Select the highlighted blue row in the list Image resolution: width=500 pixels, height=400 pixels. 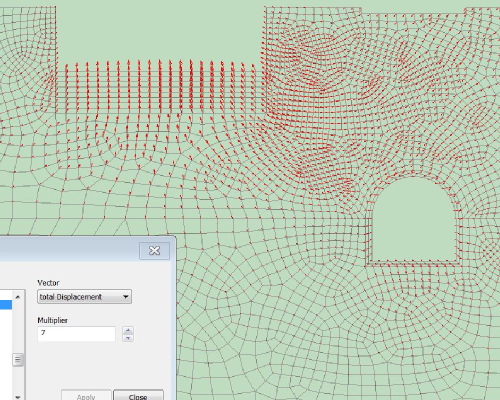click(6, 304)
